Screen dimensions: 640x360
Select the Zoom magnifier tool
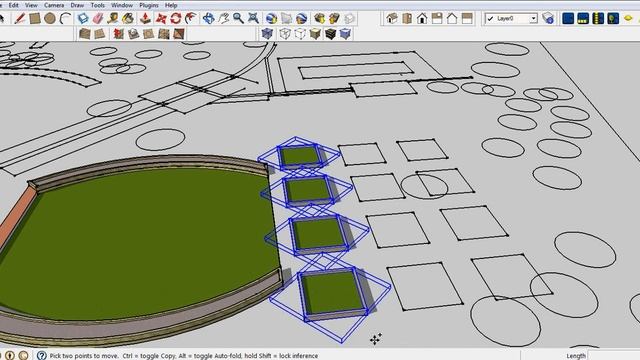point(238,18)
